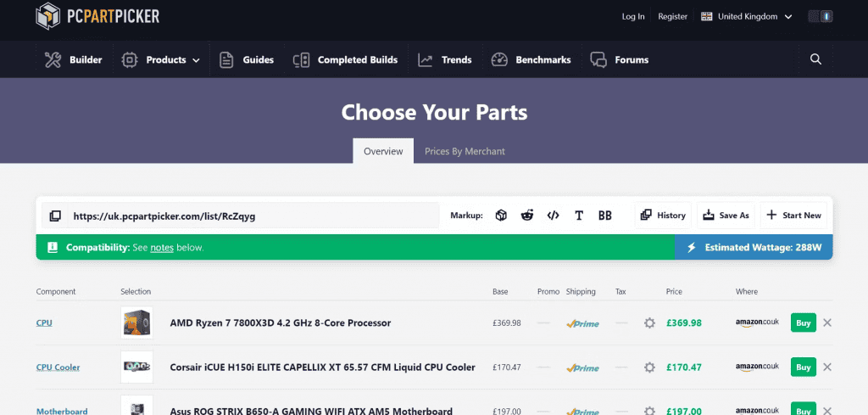The height and width of the screenshot is (415, 868).
Task: Click the Forums chat bubbles icon
Action: pyautogui.click(x=598, y=60)
